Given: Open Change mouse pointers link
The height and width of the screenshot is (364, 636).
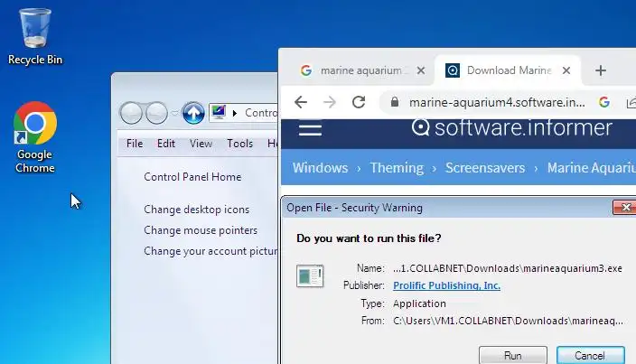Looking at the screenshot, I should 201,230.
